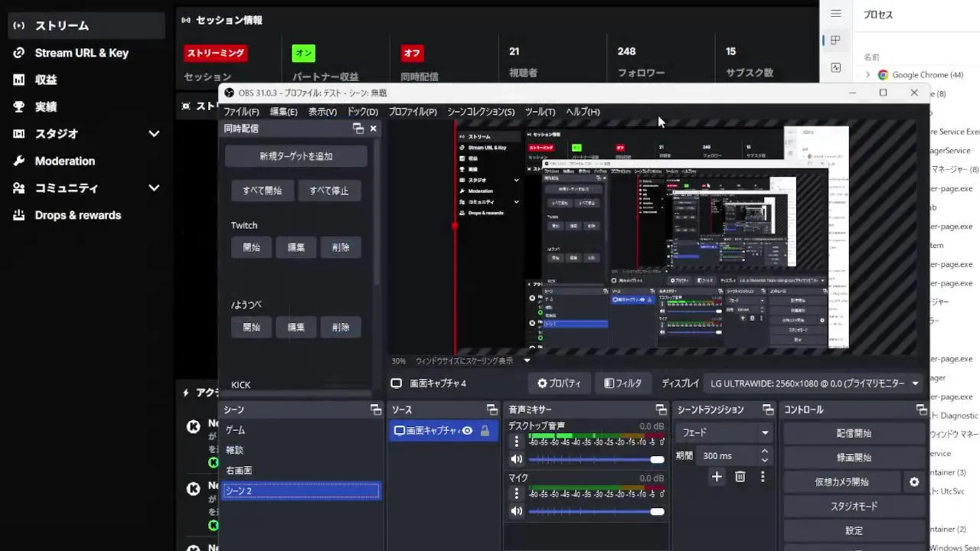Start the Twitch target with 開始
This screenshot has width=980, height=551.
251,247
